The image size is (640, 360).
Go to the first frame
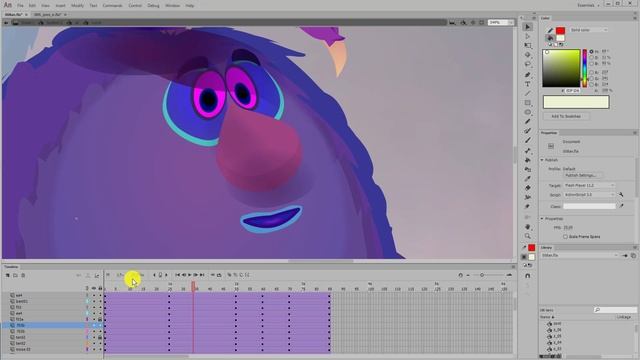pyautogui.click(x=177, y=275)
